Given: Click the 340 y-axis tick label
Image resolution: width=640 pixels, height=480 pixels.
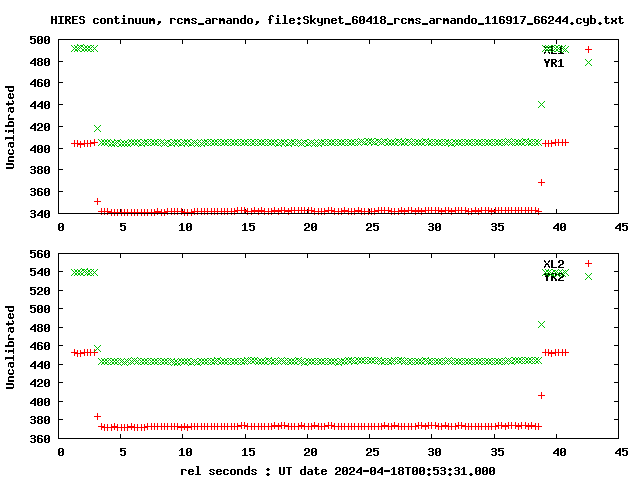Looking at the screenshot, I should [x=40, y=213].
